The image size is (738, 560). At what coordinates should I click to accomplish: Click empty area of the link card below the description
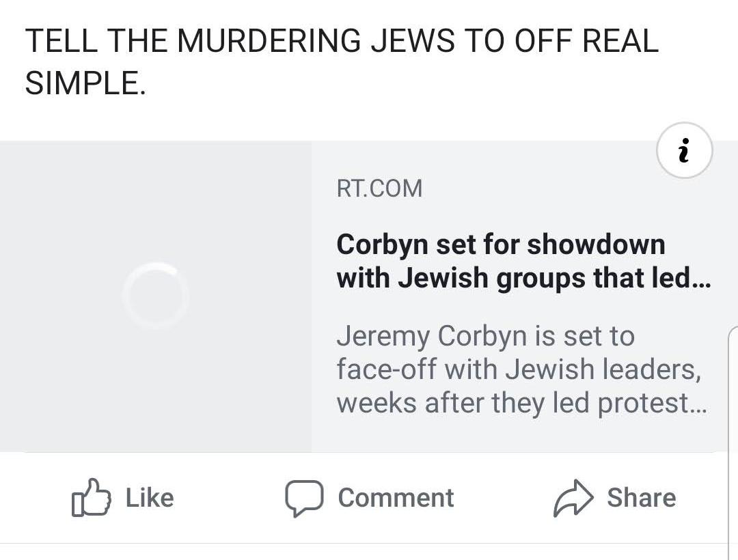pyautogui.click(x=519, y=434)
